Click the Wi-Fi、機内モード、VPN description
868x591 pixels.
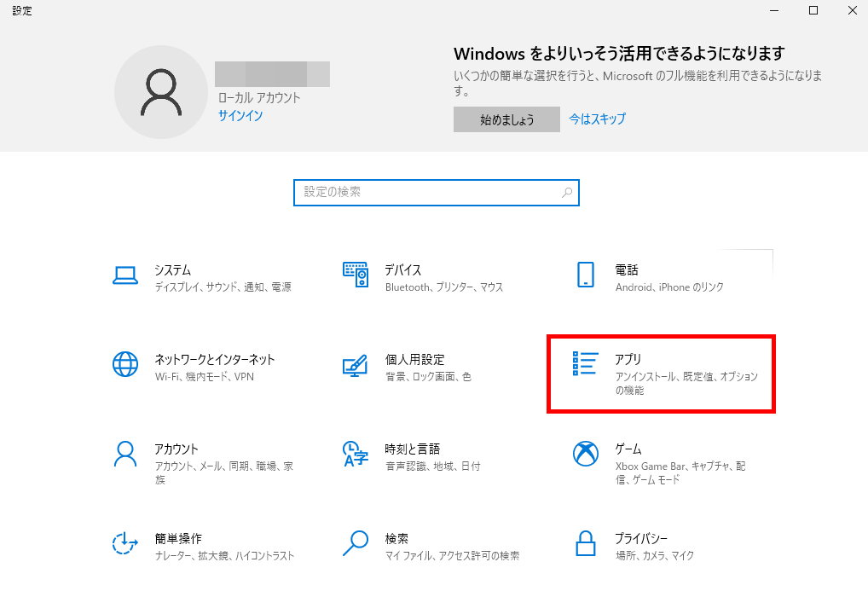click(205, 377)
